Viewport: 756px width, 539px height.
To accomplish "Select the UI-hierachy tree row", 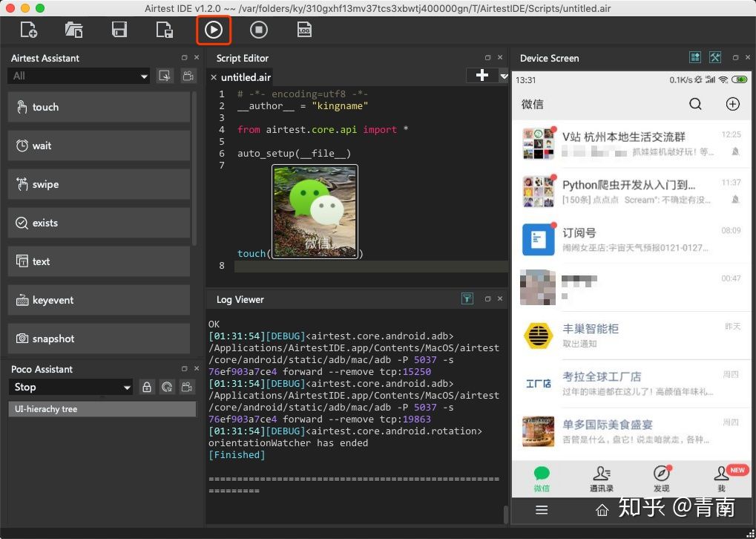I will click(102, 409).
